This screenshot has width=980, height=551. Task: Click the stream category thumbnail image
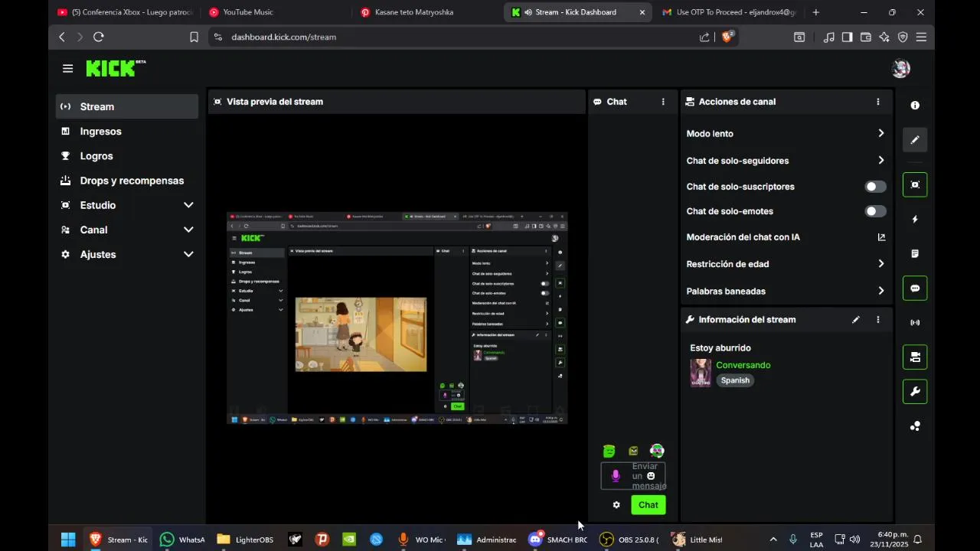coord(701,373)
